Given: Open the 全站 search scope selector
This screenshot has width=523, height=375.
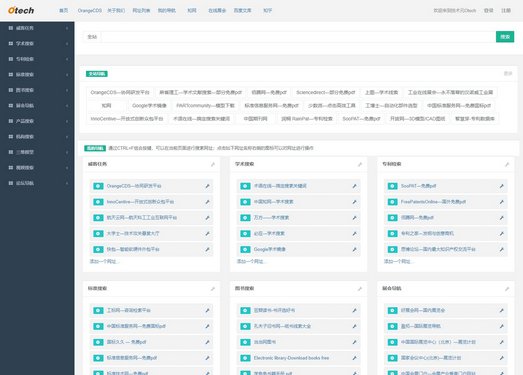Looking at the screenshot, I should pyautogui.click(x=92, y=37).
